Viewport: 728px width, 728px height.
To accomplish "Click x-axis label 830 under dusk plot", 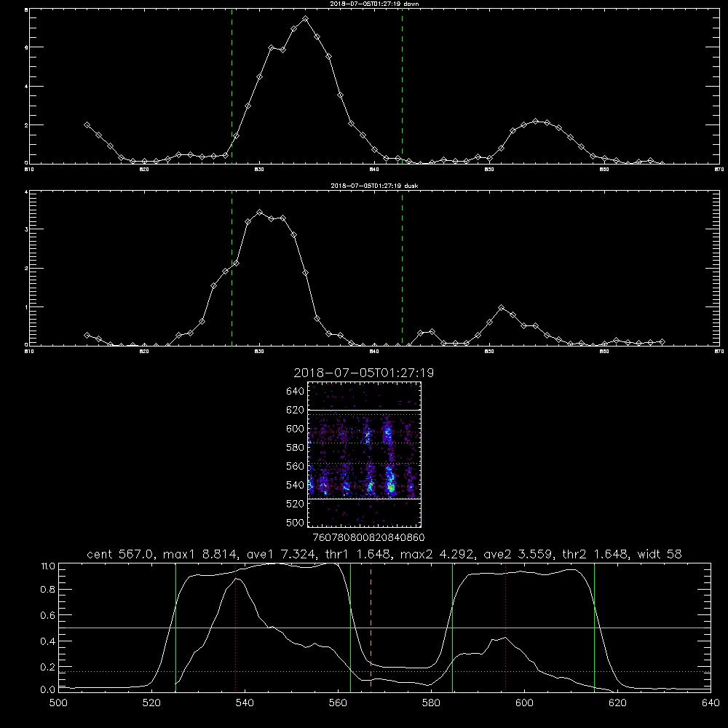I will pos(259,352).
